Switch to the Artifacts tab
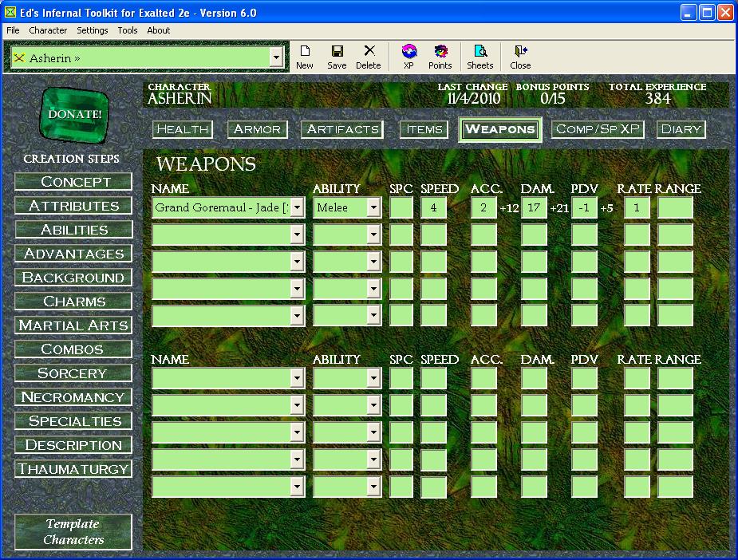The height and width of the screenshot is (560, 738). [342, 129]
